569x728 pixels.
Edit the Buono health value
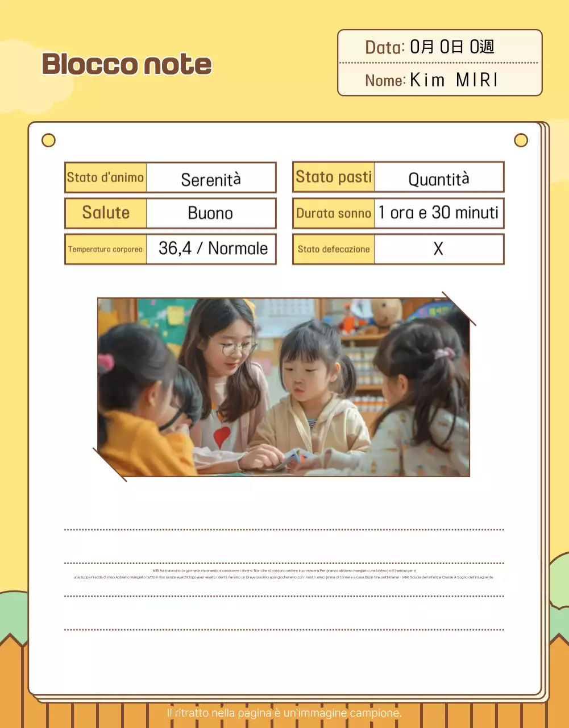[210, 213]
